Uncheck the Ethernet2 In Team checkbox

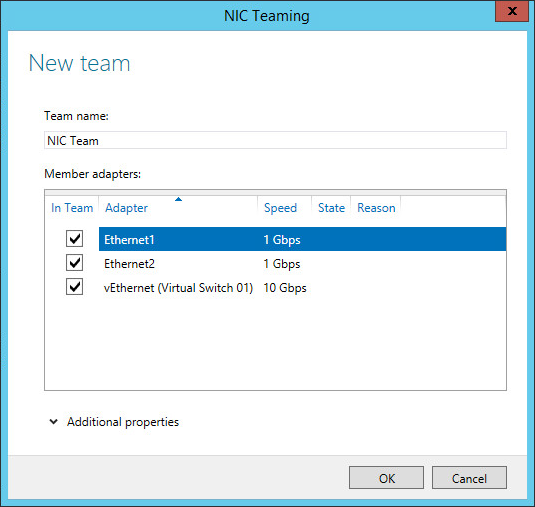(x=74, y=263)
